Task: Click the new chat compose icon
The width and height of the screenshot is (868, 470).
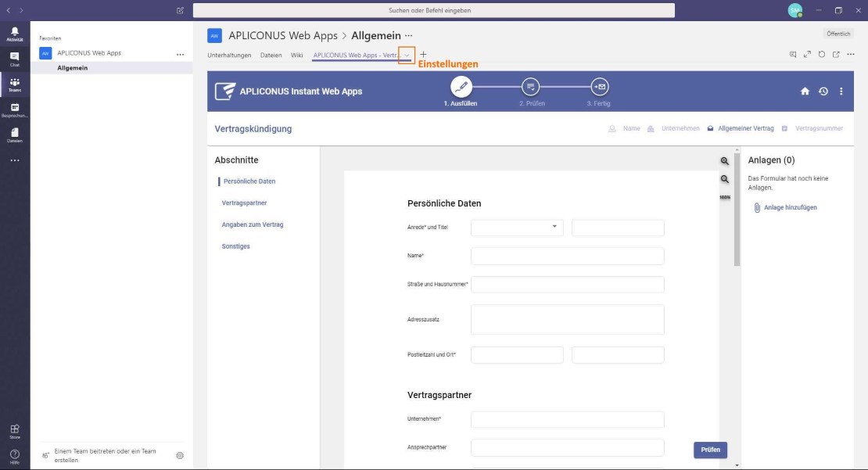Action: (x=180, y=10)
